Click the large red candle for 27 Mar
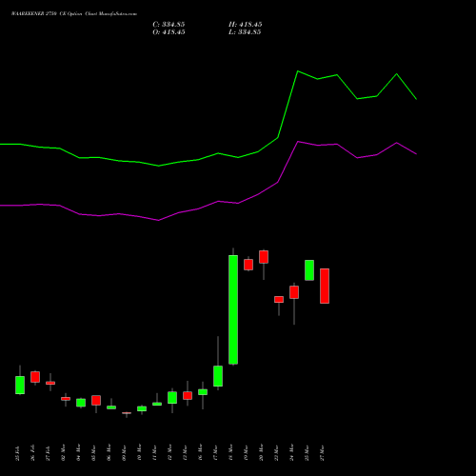The height and width of the screenshot is (476, 476). point(325,286)
